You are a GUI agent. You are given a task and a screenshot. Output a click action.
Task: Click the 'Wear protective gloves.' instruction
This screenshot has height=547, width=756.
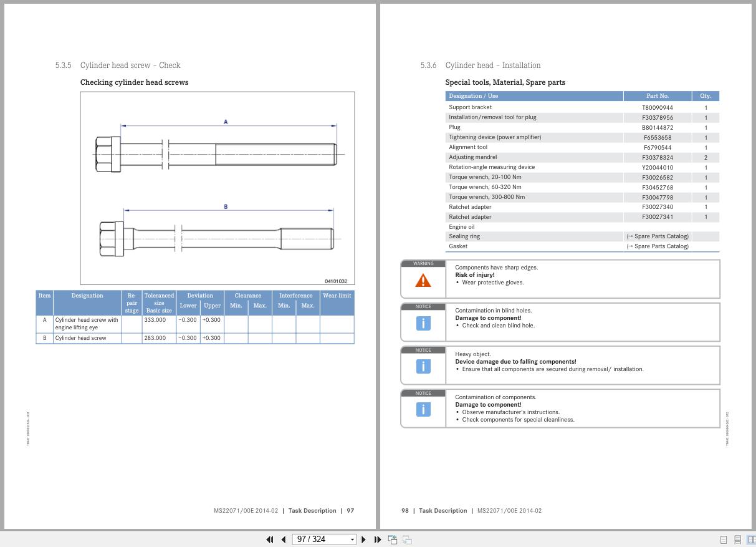tap(493, 283)
